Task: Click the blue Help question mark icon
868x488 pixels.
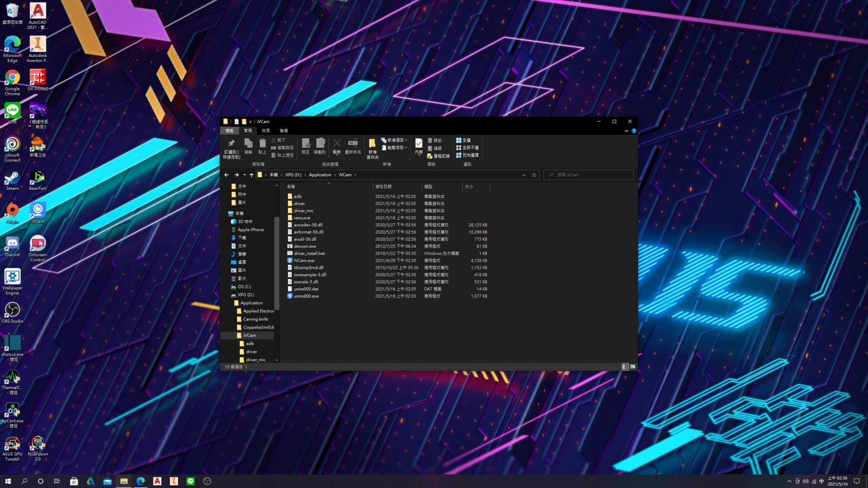Action: click(x=634, y=131)
